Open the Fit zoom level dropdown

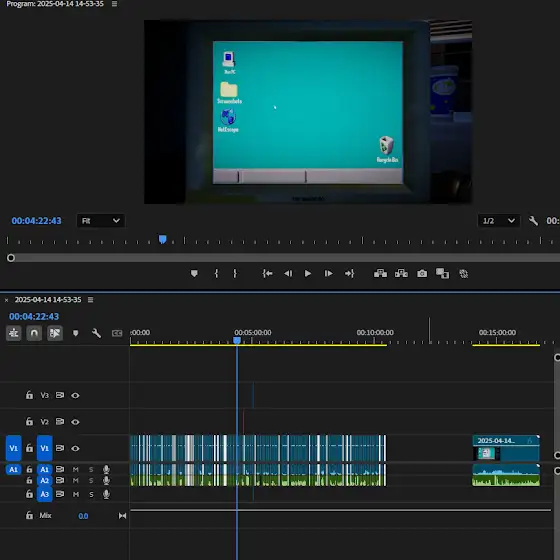click(101, 221)
